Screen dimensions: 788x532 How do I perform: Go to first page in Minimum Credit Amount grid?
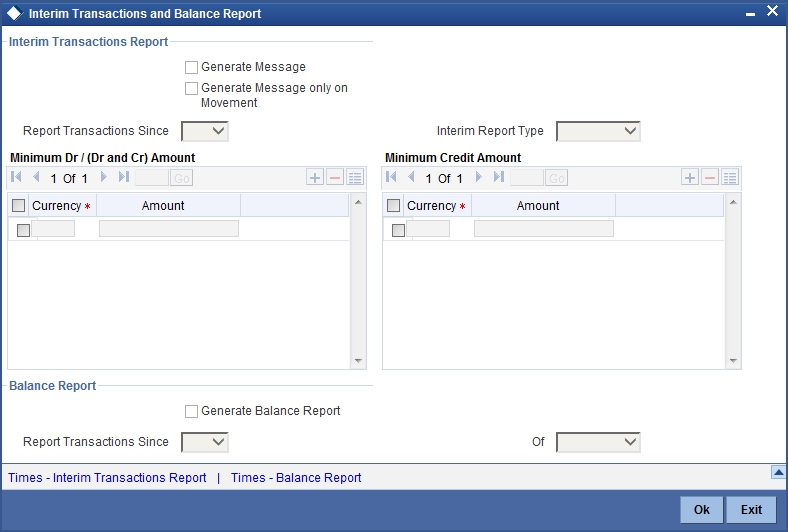pos(391,177)
